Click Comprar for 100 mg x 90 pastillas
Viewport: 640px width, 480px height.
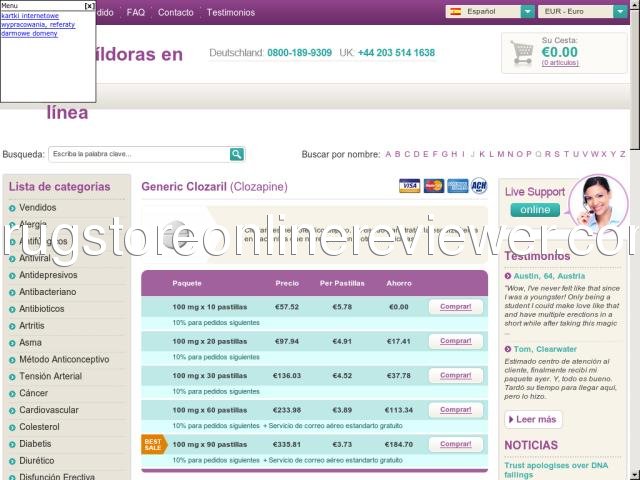click(x=456, y=444)
